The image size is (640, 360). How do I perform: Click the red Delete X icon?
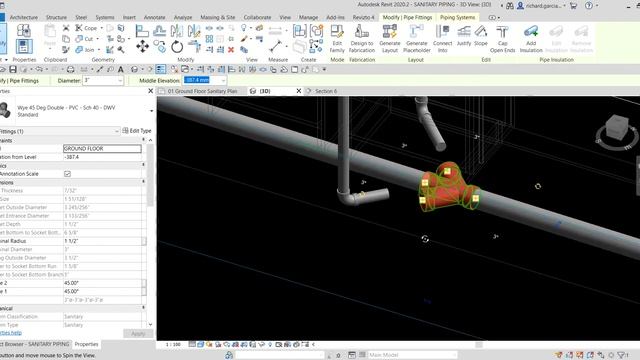[231, 50]
